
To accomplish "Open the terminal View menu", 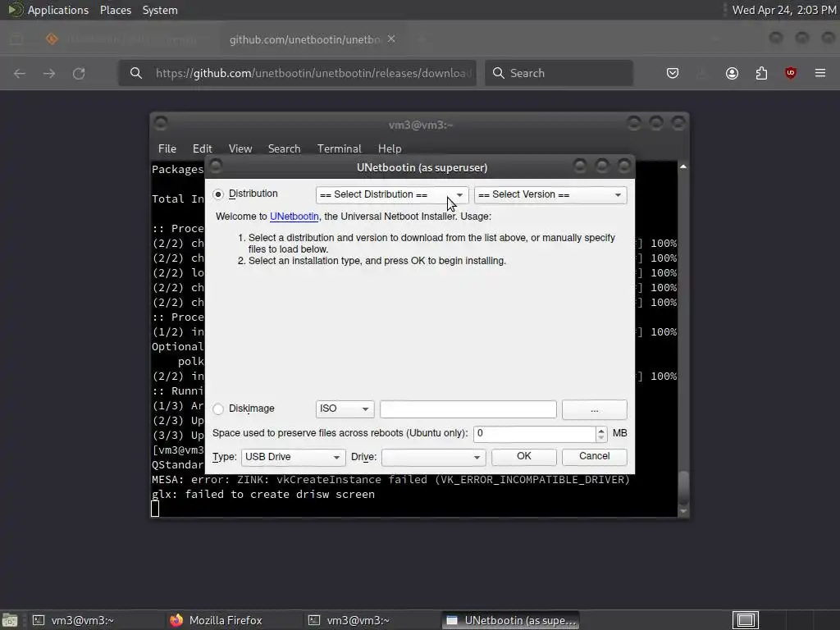I will pos(240,149).
